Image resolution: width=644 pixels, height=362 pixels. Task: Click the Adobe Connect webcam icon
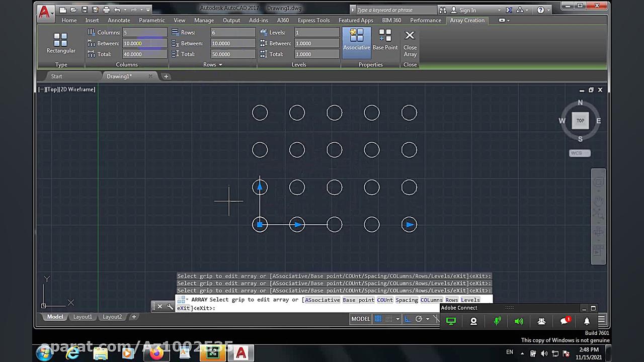pos(473,321)
